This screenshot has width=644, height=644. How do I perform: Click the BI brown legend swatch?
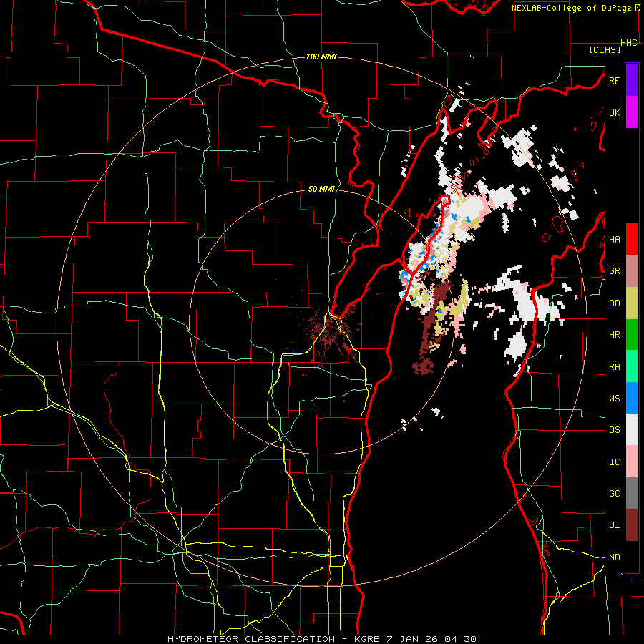click(632, 525)
